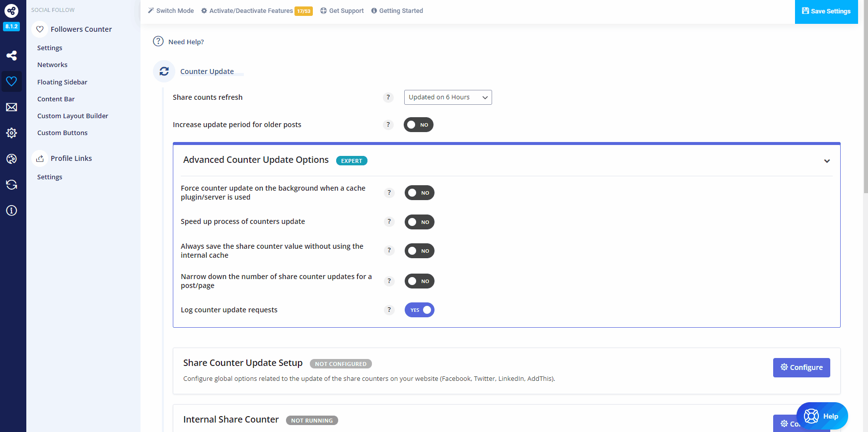Image resolution: width=868 pixels, height=432 pixels.
Task: Click help icon for Log counter update requests
Action: [x=389, y=310]
